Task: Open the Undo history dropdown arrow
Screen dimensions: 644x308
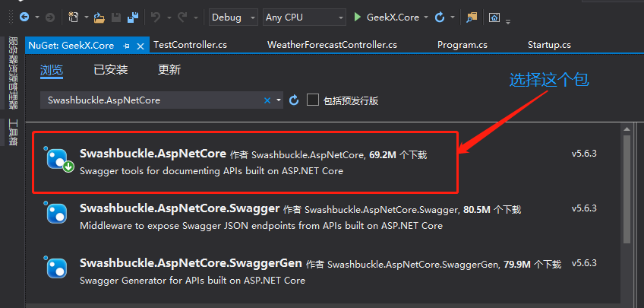Action: click(x=169, y=17)
